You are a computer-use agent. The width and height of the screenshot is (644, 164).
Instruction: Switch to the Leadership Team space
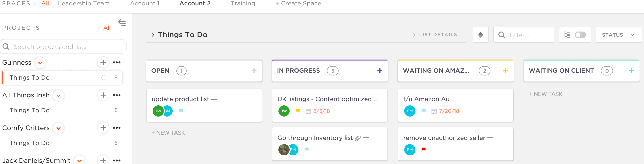[84, 4]
